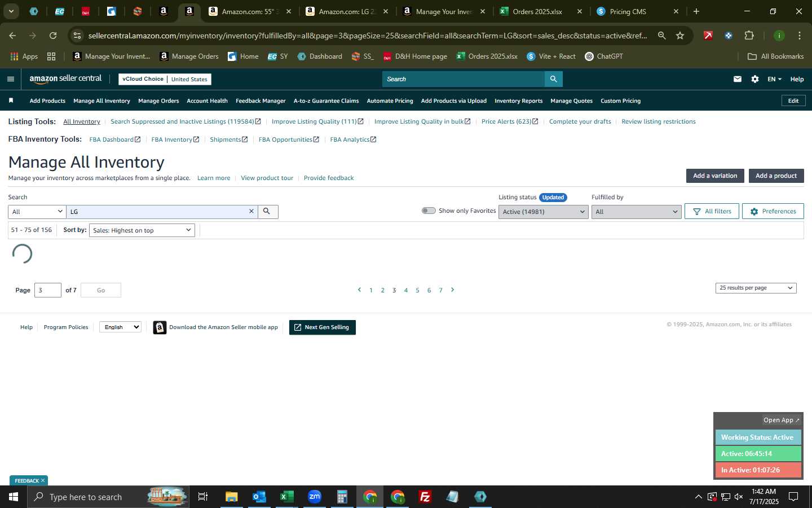
Task: Open the ChatGPT bookmark
Action: [x=604, y=56]
